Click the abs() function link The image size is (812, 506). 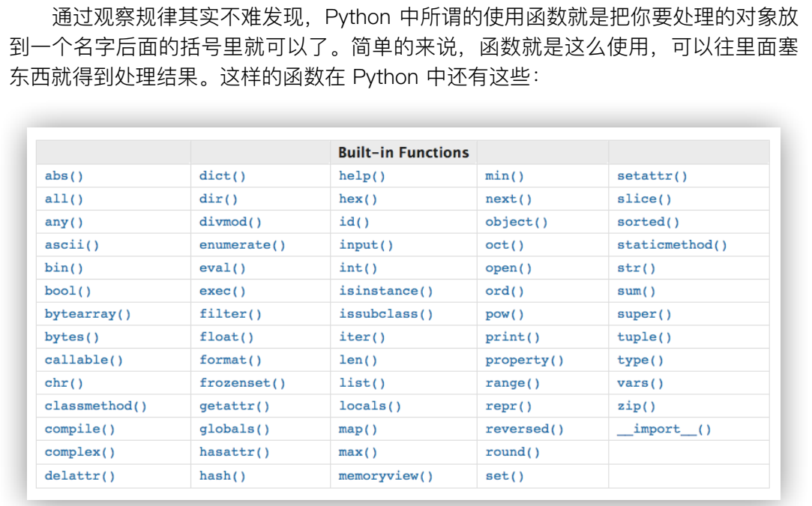64,176
